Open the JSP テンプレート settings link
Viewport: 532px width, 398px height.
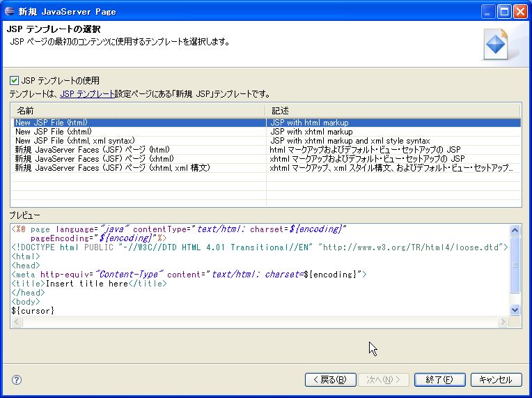coord(87,93)
